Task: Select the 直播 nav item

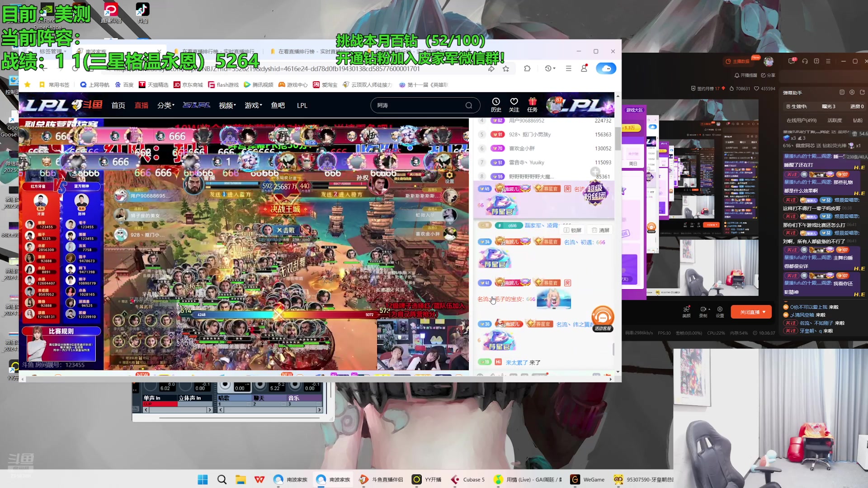Action: (142, 105)
